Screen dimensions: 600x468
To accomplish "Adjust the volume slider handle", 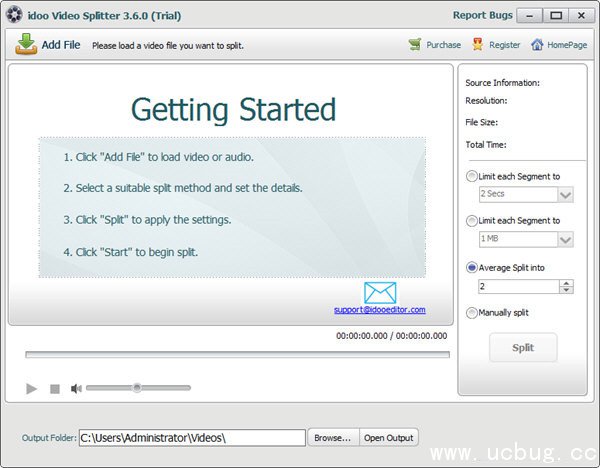I will click(x=137, y=388).
